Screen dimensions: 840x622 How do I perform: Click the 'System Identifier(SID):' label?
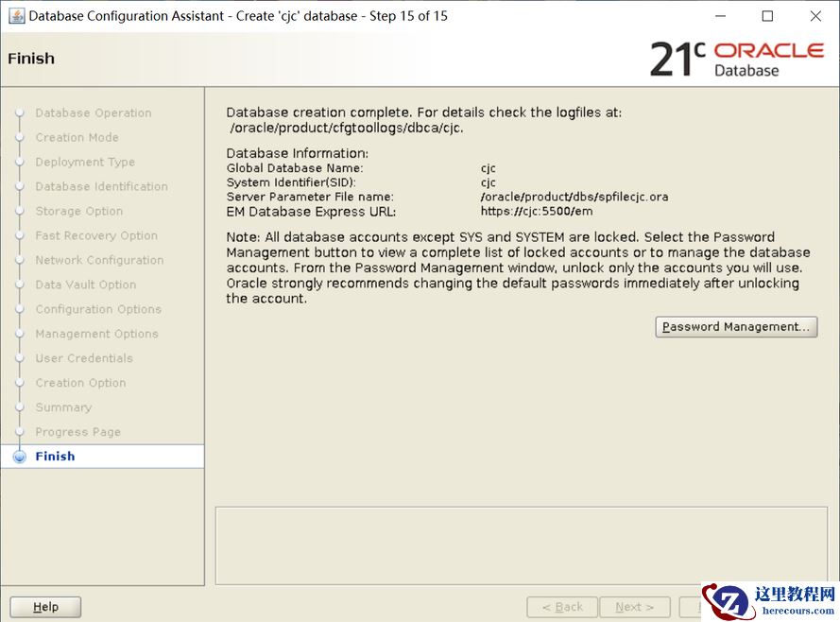[x=291, y=182]
